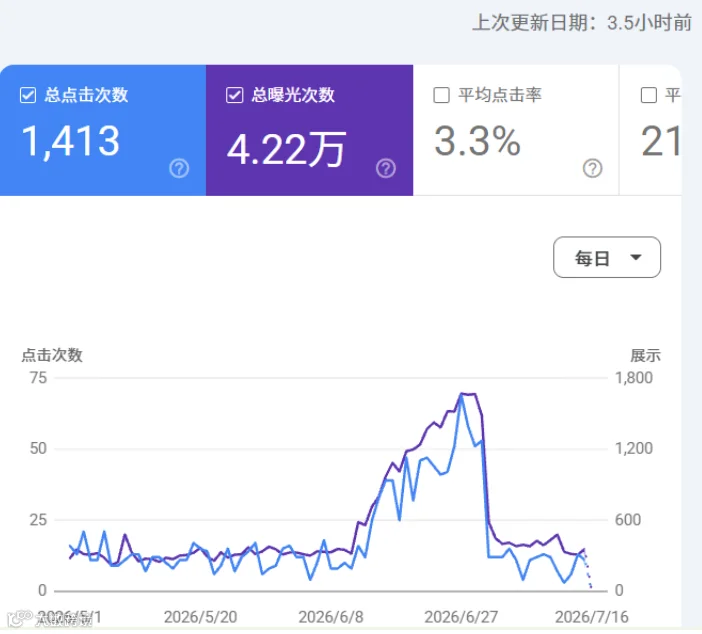
Task: Click the 2026/6/8 date axis label
Action: [331, 617]
